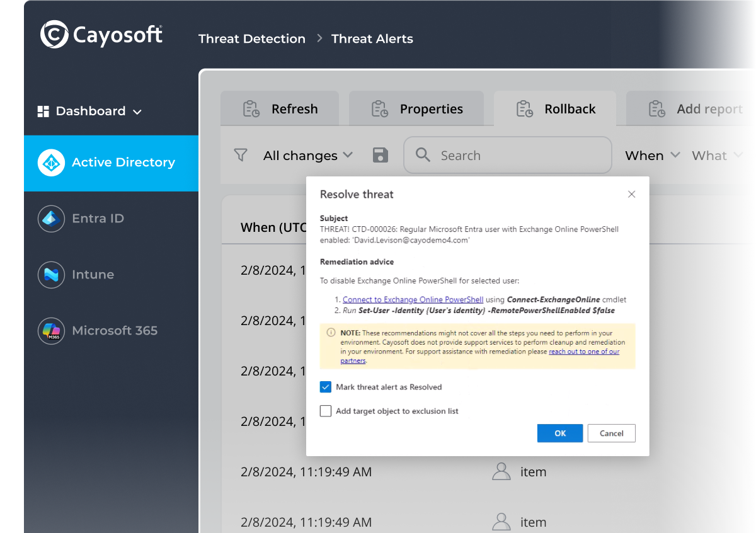Screen dimensions: 756x533
Task: Click OK in Resolve threat dialog
Action: (560, 433)
